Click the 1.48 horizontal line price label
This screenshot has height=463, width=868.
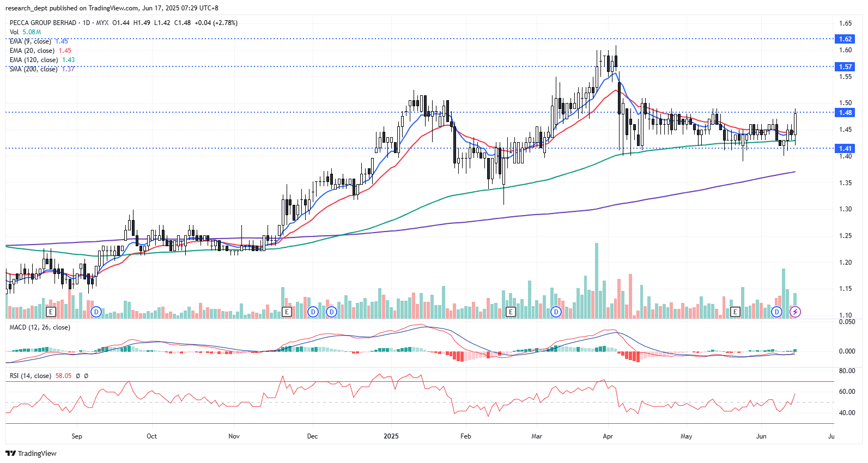845,113
